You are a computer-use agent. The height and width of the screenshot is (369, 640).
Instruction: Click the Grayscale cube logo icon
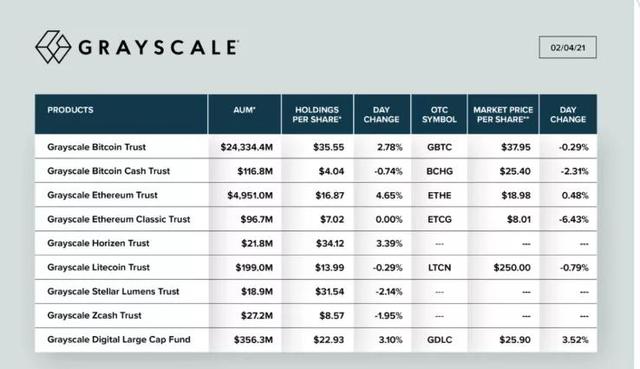(53, 47)
